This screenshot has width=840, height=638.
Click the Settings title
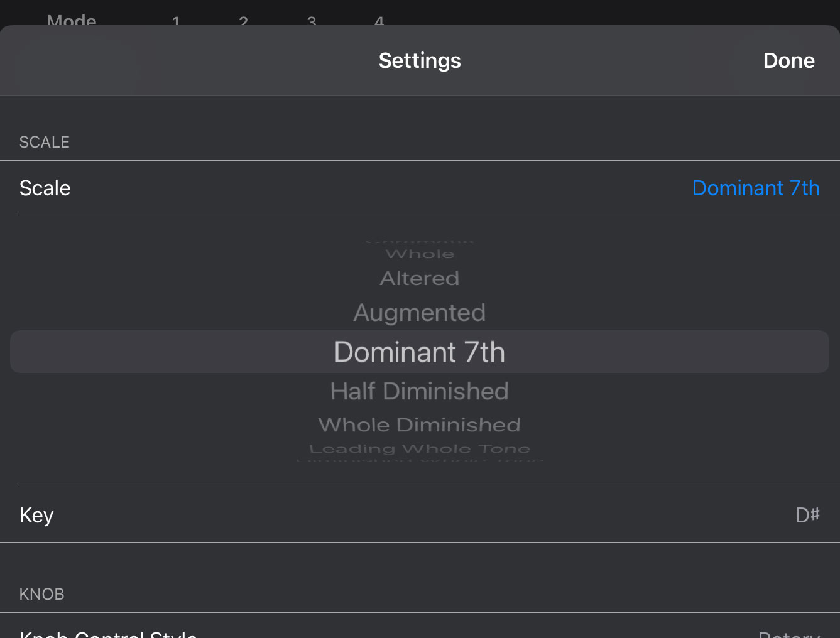(x=420, y=60)
